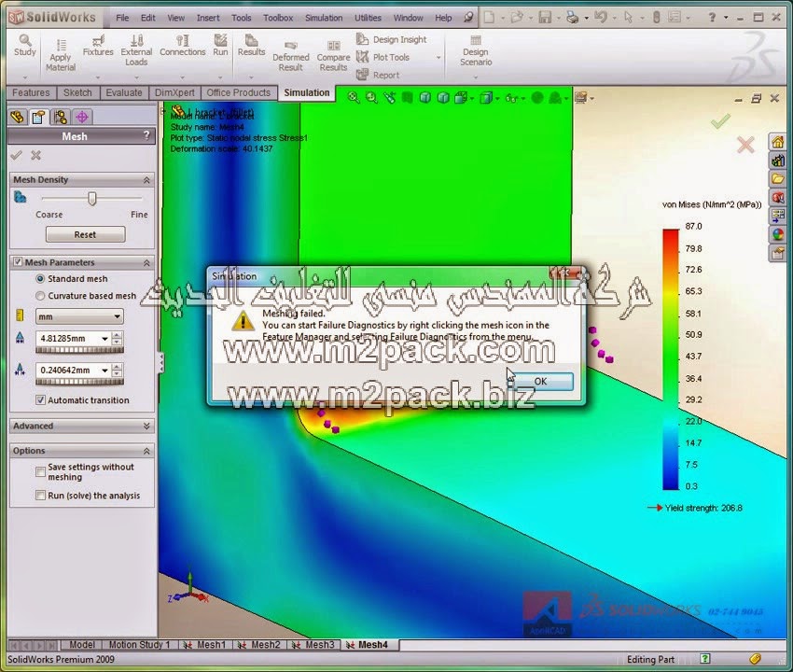793x672 pixels.
Task: Click the 4.81285mm global size field
Action: click(x=67, y=339)
